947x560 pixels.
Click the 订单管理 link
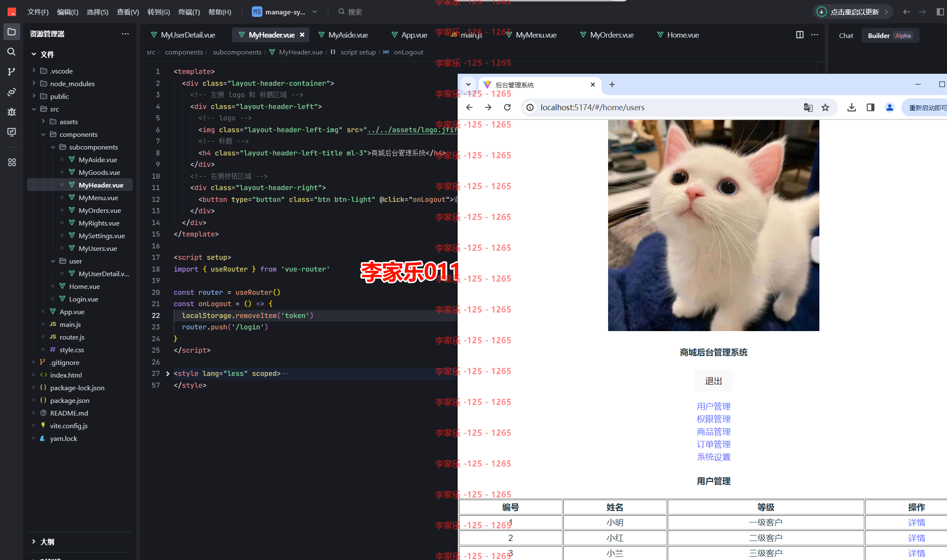pyautogui.click(x=713, y=444)
